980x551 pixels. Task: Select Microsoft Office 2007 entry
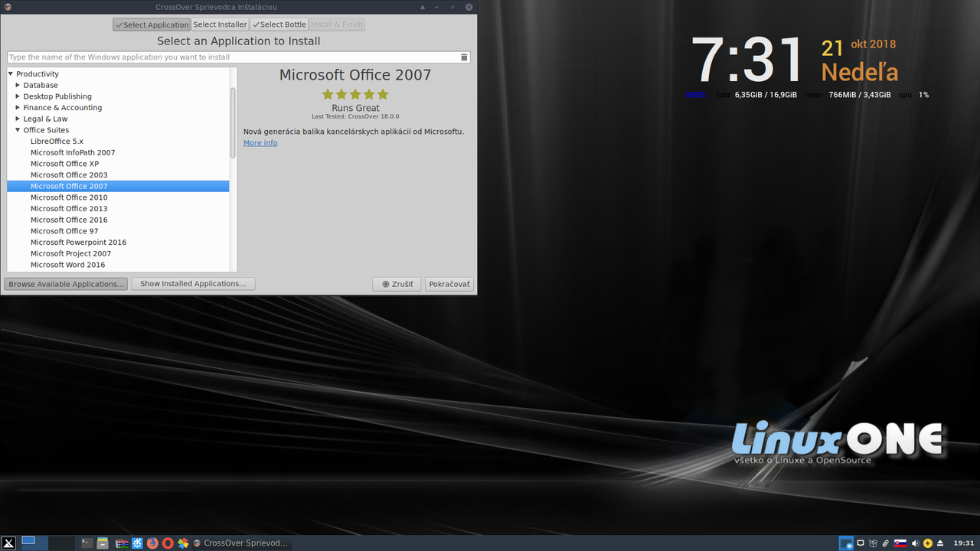(118, 186)
